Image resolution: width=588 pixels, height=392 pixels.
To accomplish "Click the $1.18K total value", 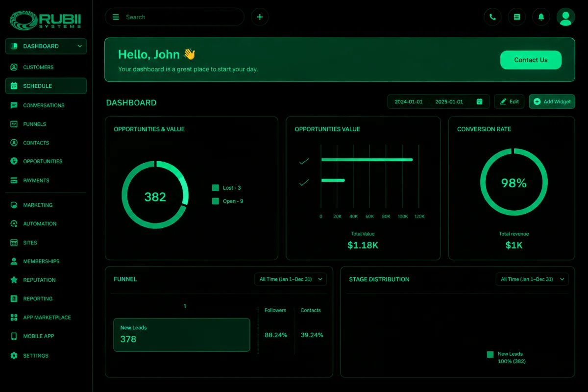I will coord(363,245).
